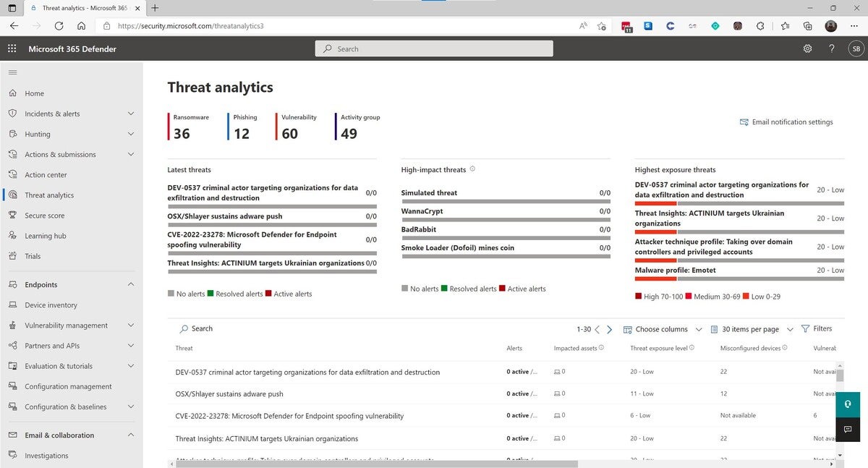Open the Help question mark icon
Image resolution: width=868 pixels, height=468 pixels.
tap(832, 49)
